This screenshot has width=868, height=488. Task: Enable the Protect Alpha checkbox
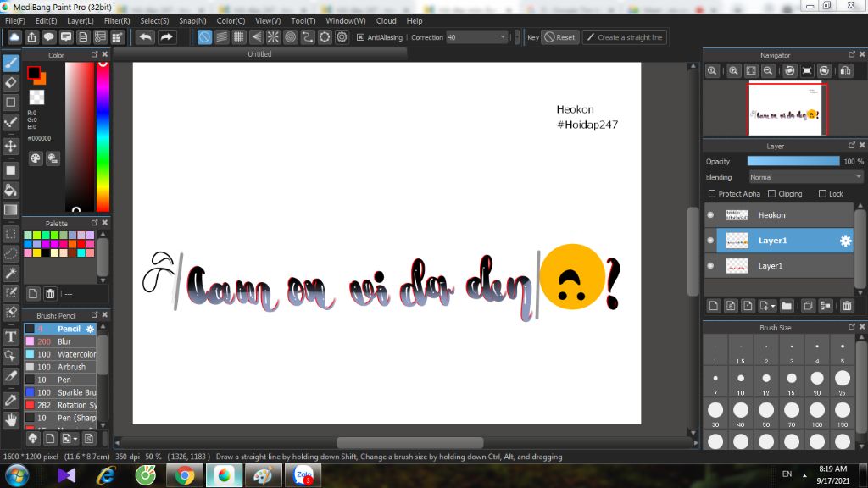(x=712, y=194)
